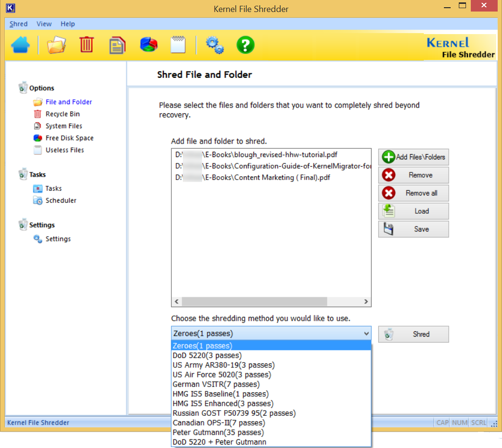The height and width of the screenshot is (448, 502).
Task: Open System Files toolbar icon
Action: (x=117, y=45)
